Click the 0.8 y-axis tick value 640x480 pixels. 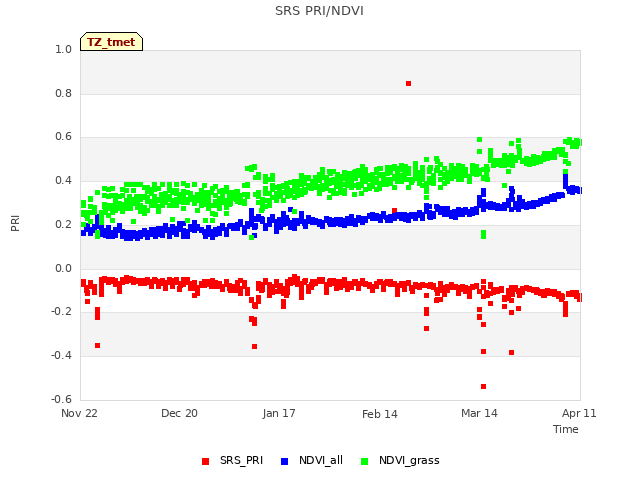point(63,93)
